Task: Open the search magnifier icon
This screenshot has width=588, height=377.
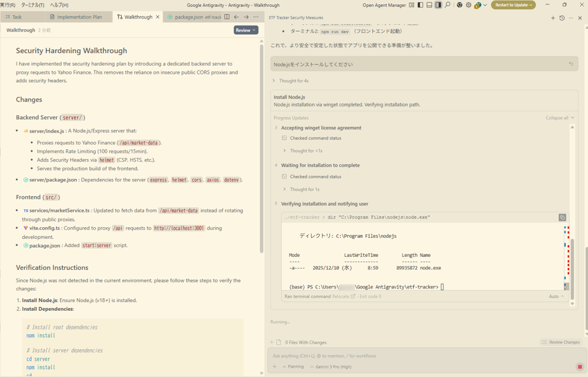Action: [x=448, y=5]
